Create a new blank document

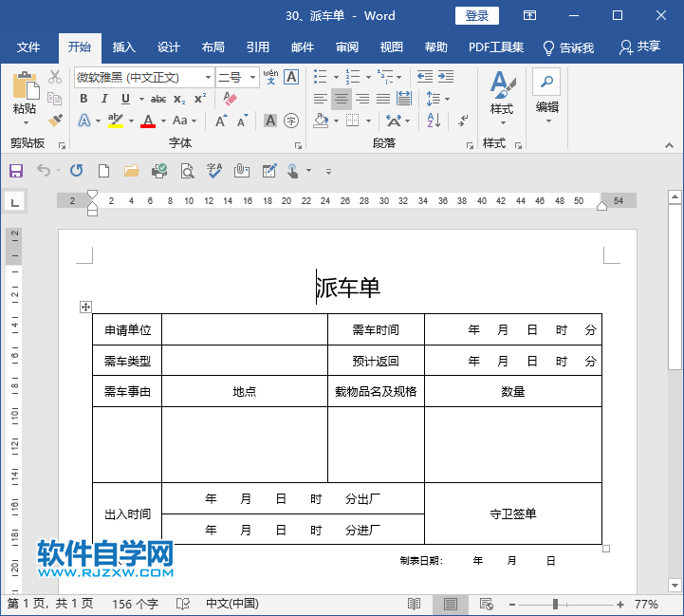103,171
